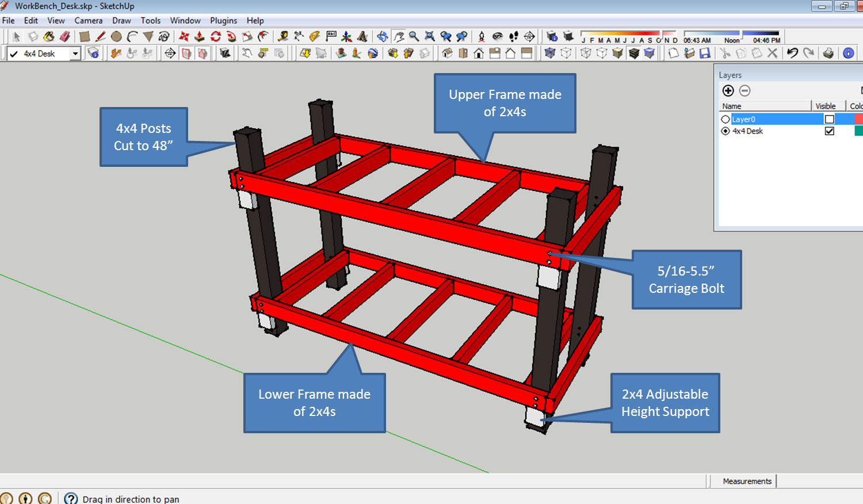Add a new layer with the plus icon

[728, 90]
